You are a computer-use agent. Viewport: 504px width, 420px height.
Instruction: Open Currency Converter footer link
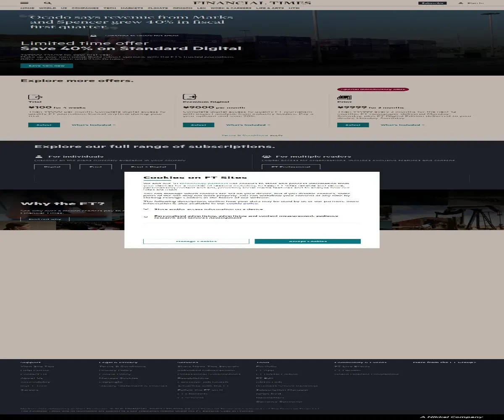(x=279, y=402)
